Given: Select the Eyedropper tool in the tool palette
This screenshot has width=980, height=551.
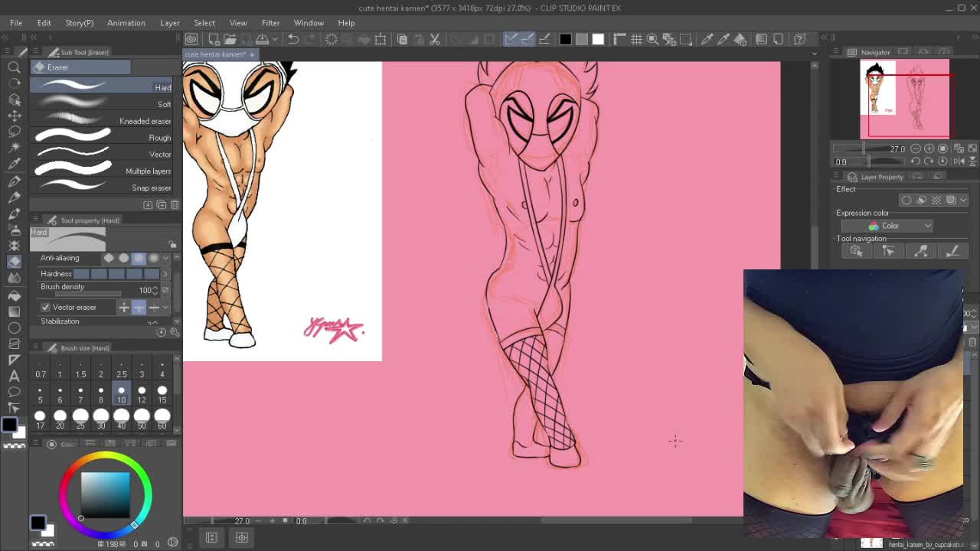Looking at the screenshot, I should click(x=14, y=164).
